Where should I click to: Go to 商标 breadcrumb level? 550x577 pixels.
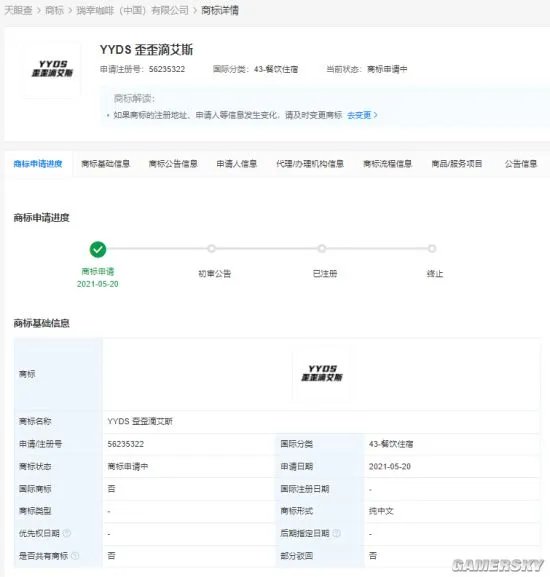pos(54,10)
